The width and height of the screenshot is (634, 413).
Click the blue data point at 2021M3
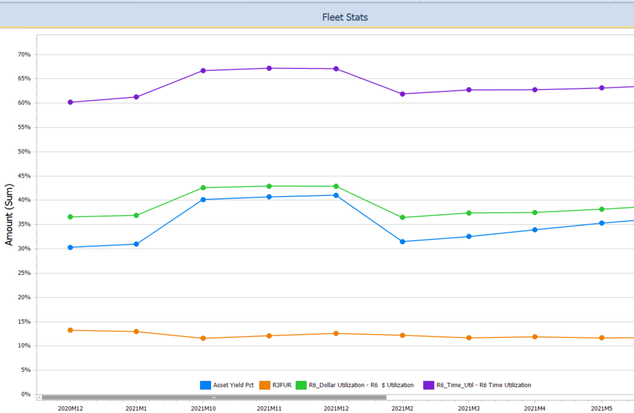(469, 237)
